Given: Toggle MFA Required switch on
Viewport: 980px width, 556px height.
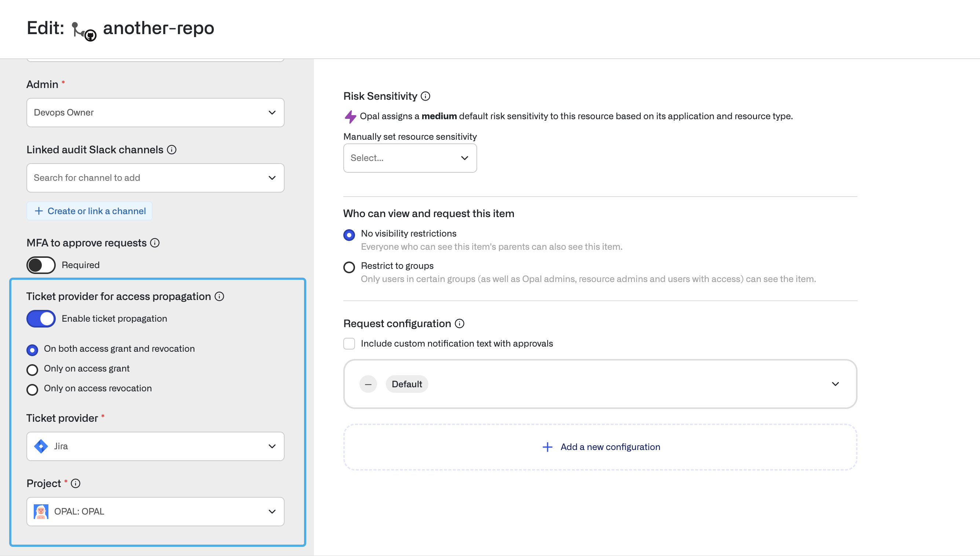Looking at the screenshot, I should point(41,265).
